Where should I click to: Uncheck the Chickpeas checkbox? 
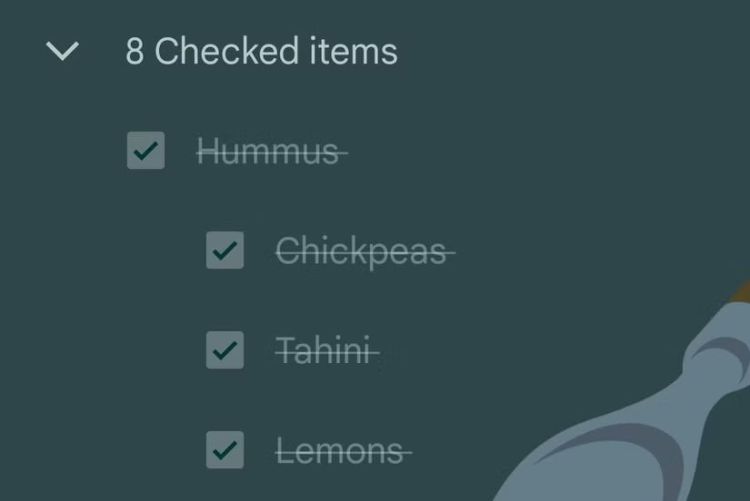tap(225, 251)
